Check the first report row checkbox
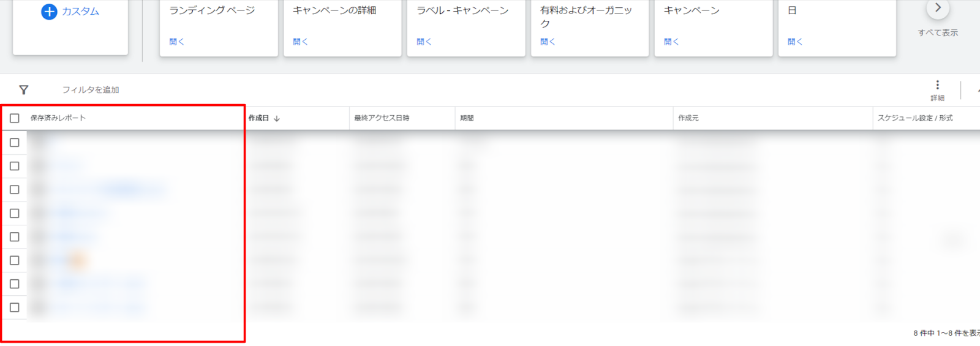 [15, 143]
